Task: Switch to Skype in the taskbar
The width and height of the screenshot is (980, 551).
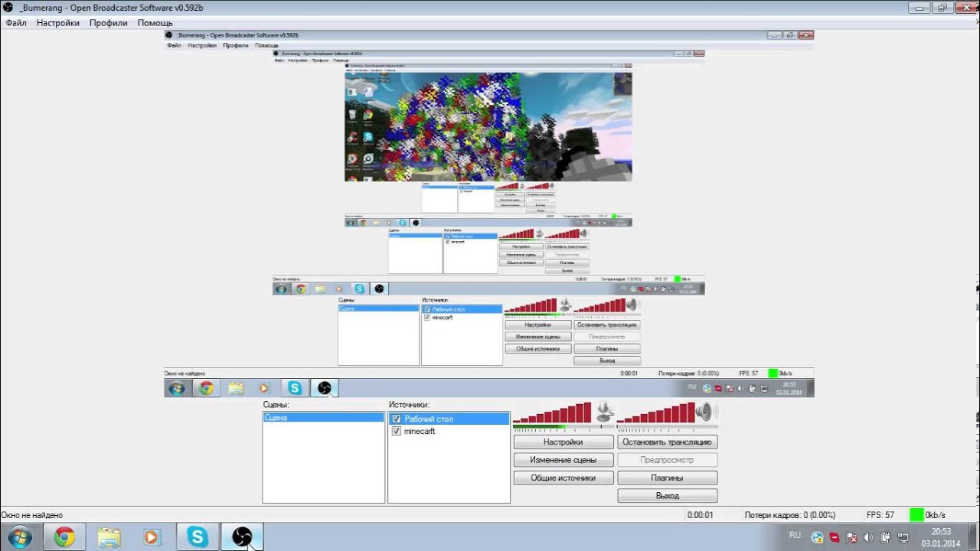Action: (x=198, y=537)
